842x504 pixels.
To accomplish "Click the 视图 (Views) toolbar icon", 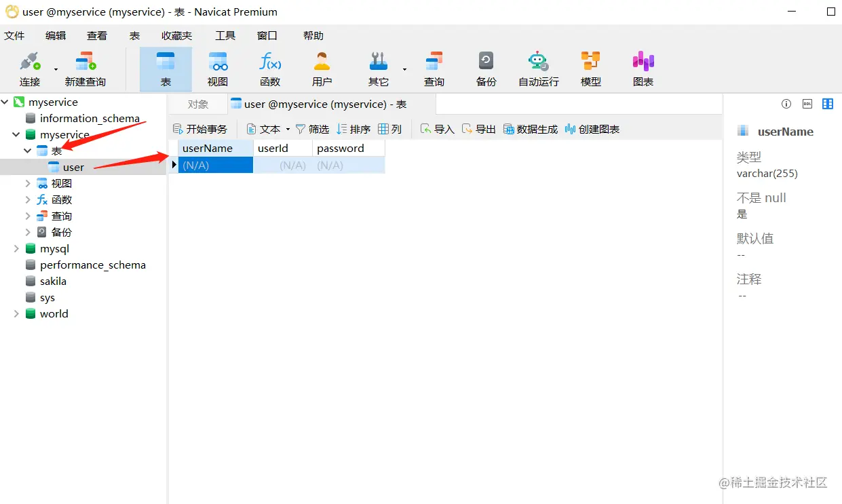I will pyautogui.click(x=217, y=68).
